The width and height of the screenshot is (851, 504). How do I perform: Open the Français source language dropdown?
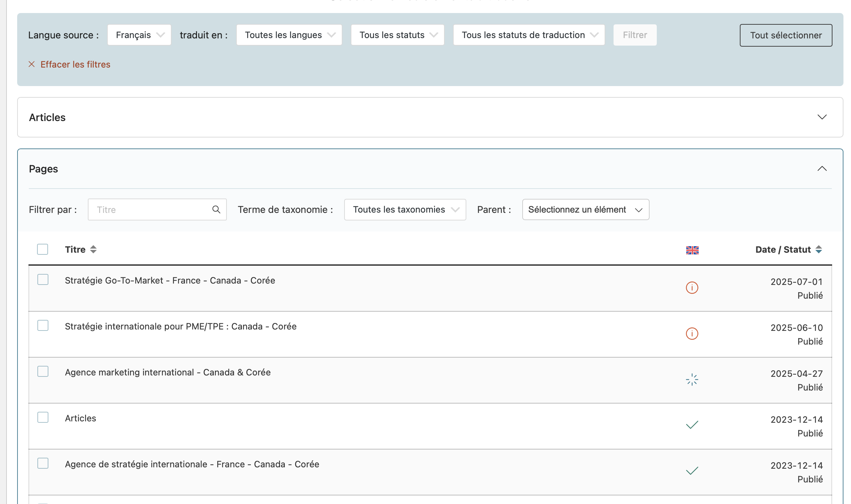[x=139, y=35]
